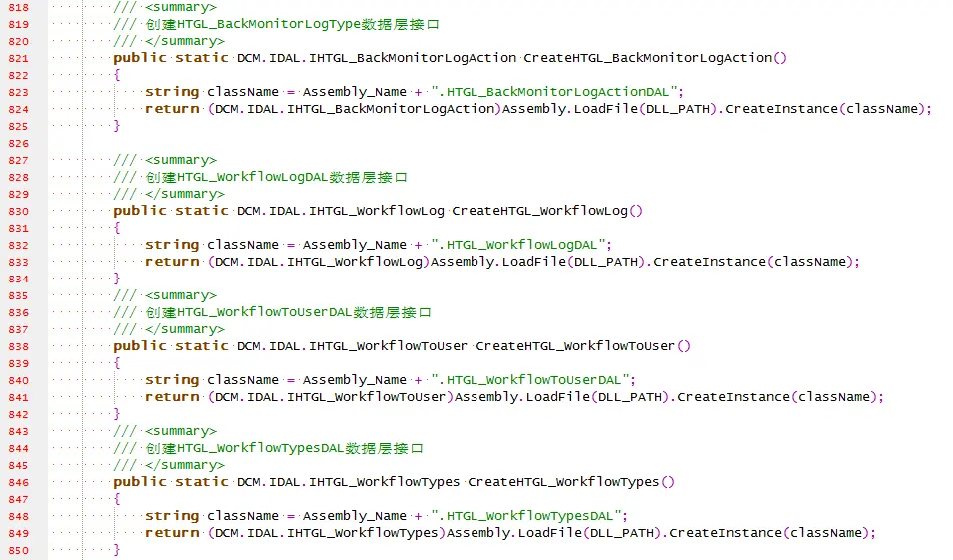
Task: Click line number 821 in the gutter
Action: (x=18, y=58)
